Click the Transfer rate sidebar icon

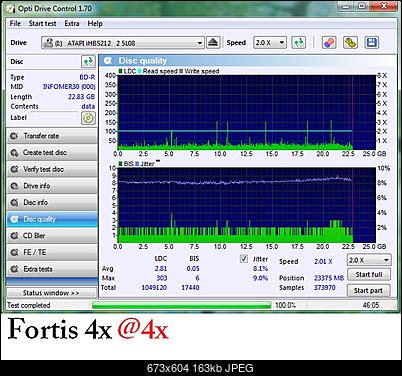click(x=14, y=136)
